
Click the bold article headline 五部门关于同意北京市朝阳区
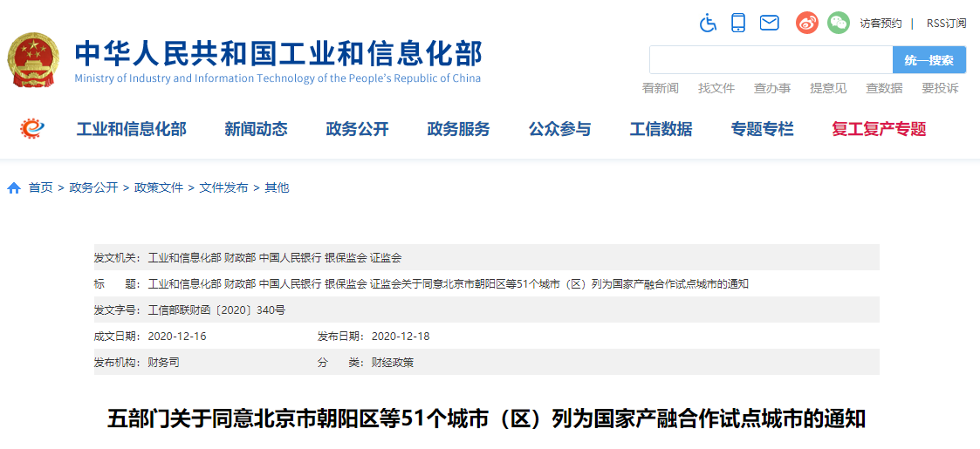[486, 419]
